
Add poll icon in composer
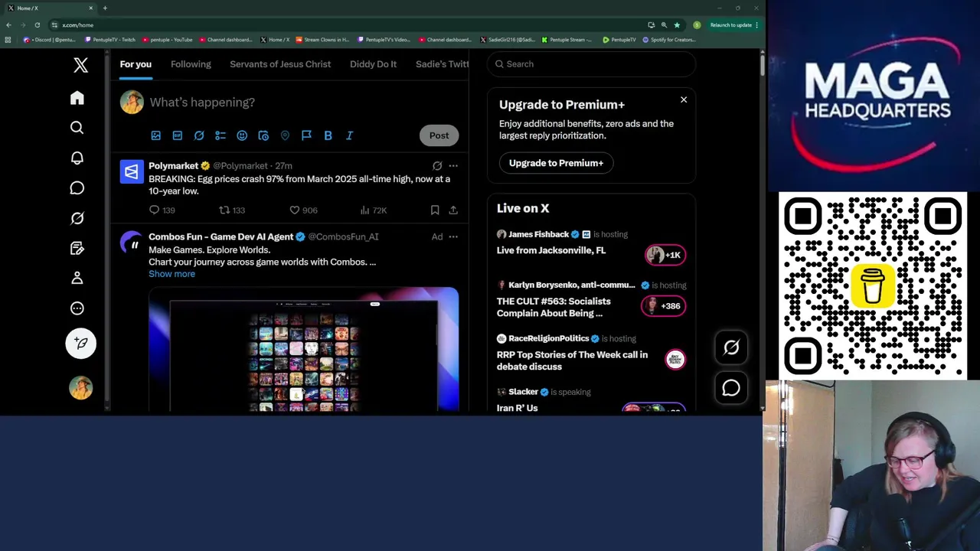(220, 135)
